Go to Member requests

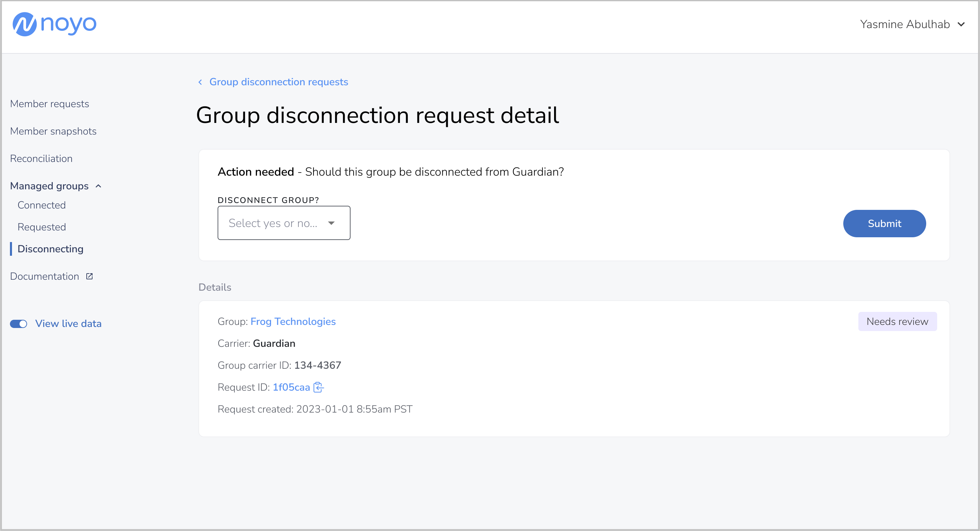click(x=49, y=104)
